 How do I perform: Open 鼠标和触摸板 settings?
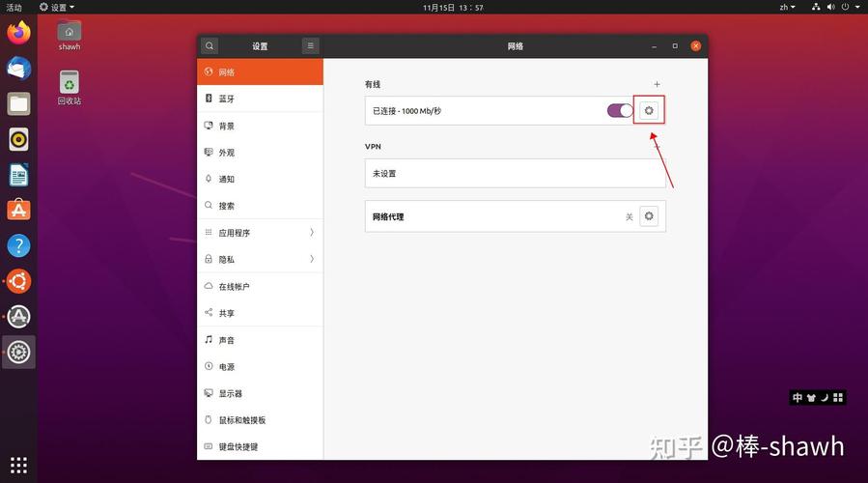pos(260,420)
